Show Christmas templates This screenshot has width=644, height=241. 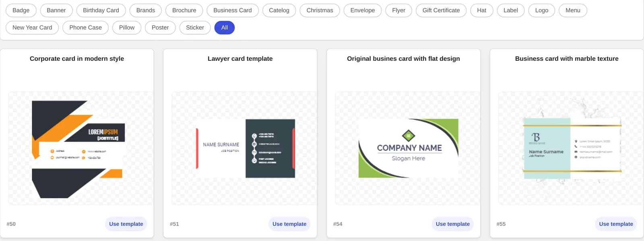coord(320,10)
